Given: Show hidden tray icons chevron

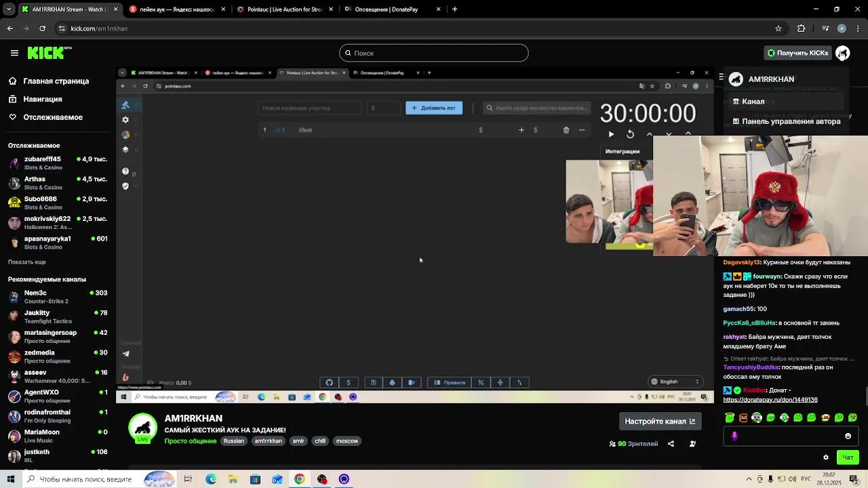Looking at the screenshot, I should click(x=751, y=479).
